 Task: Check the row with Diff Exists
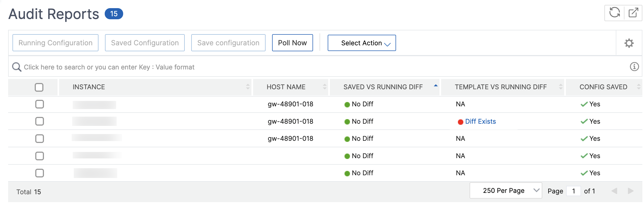pos(40,121)
